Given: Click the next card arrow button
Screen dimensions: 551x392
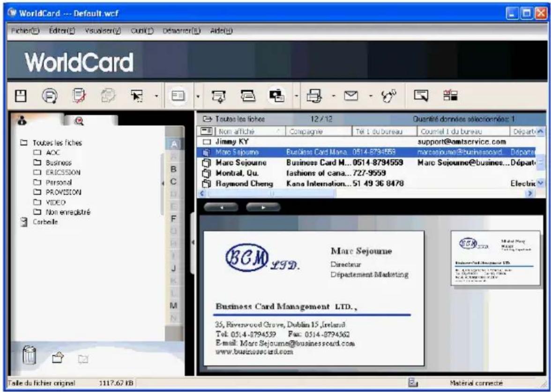Looking at the screenshot, I should [263, 207].
